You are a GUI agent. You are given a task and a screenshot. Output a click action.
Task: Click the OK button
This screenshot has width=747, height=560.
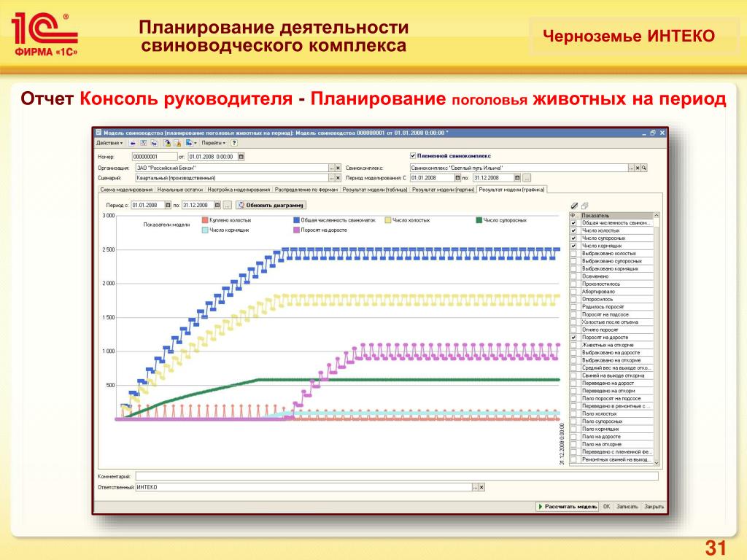click(x=606, y=507)
